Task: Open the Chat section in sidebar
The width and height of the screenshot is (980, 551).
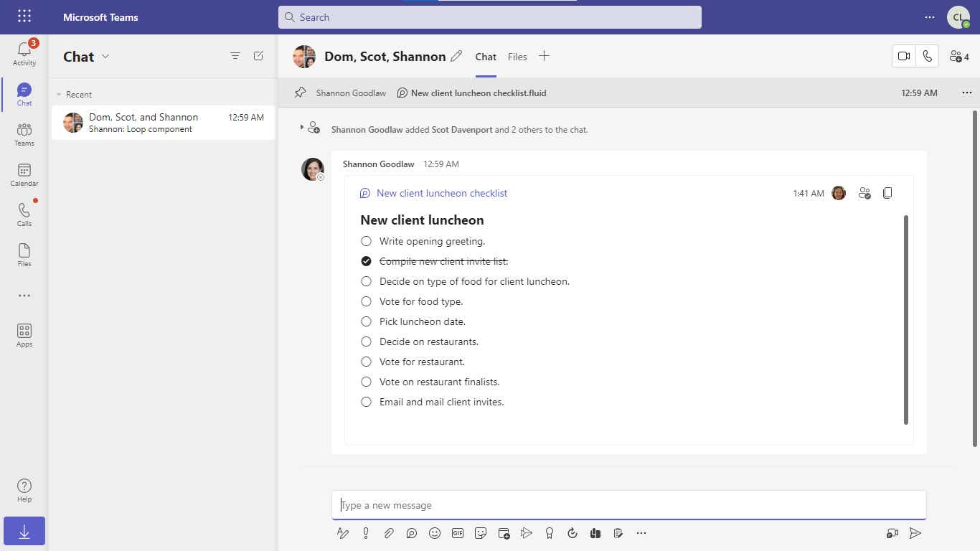Action: [x=24, y=94]
